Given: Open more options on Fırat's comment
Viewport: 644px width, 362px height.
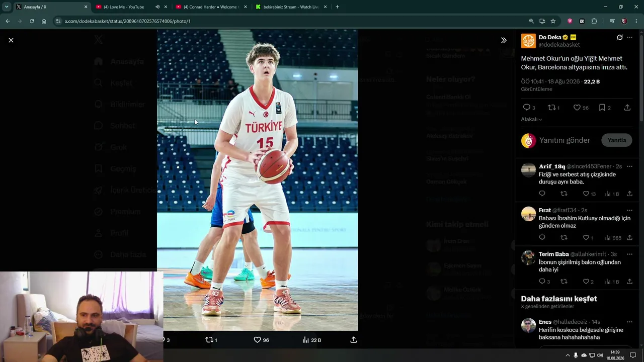Looking at the screenshot, I should tap(629, 210).
